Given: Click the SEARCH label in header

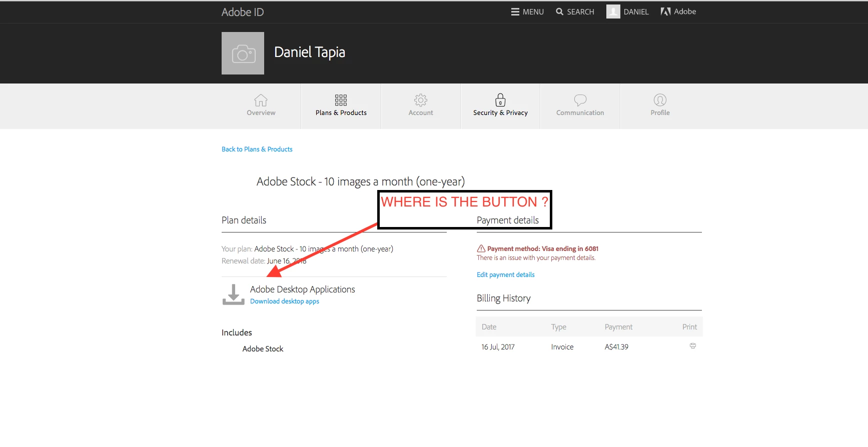Looking at the screenshot, I should (x=580, y=12).
